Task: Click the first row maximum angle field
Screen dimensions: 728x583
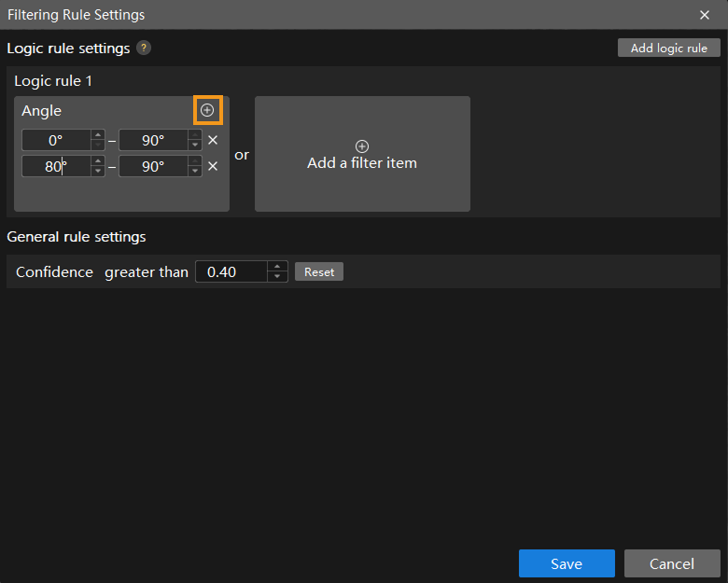Action: click(x=152, y=141)
